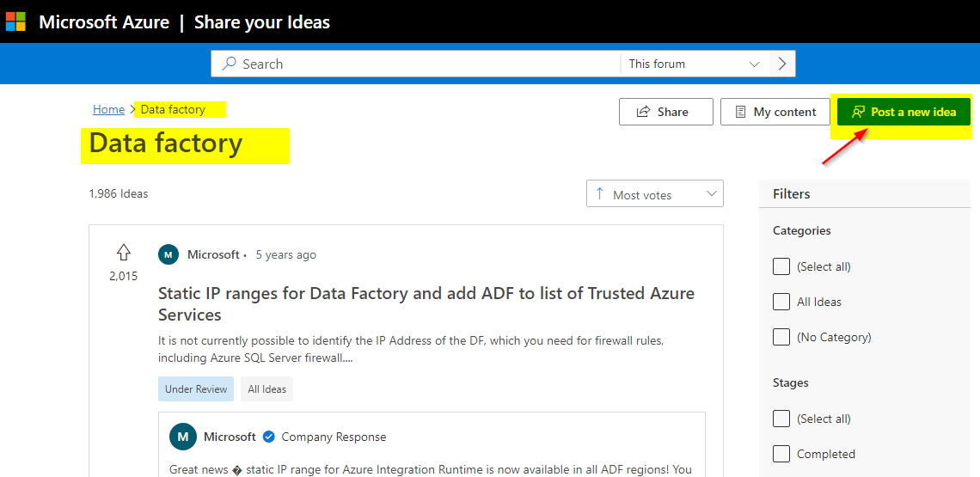Select the Under Review status tag
Image resolution: width=980 pixels, height=477 pixels.
click(196, 388)
